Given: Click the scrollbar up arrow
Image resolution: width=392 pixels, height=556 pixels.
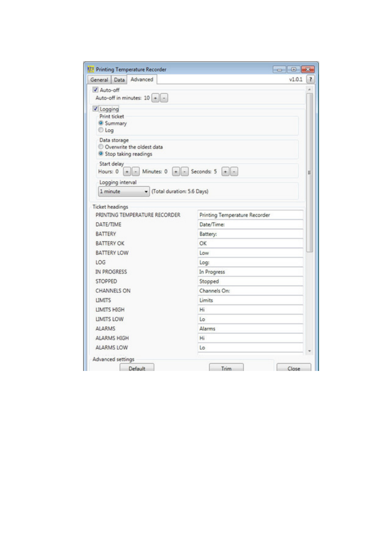Looking at the screenshot, I should [309, 89].
